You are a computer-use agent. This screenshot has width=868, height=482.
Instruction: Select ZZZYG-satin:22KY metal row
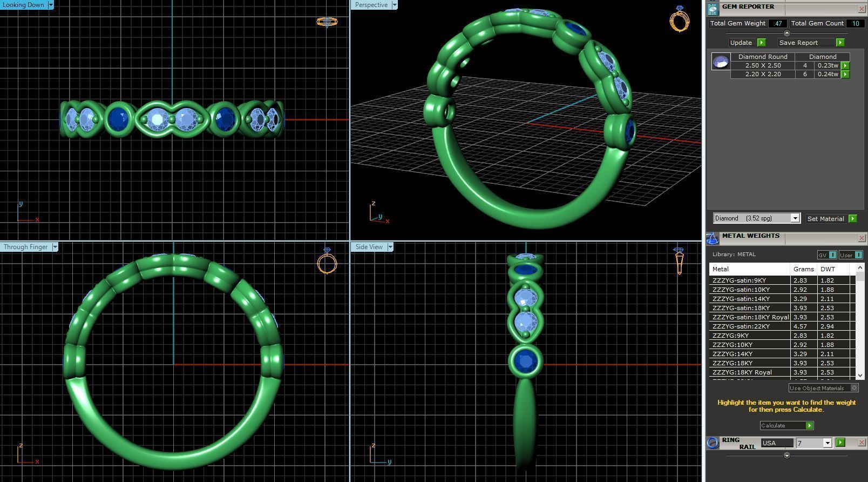click(782, 326)
